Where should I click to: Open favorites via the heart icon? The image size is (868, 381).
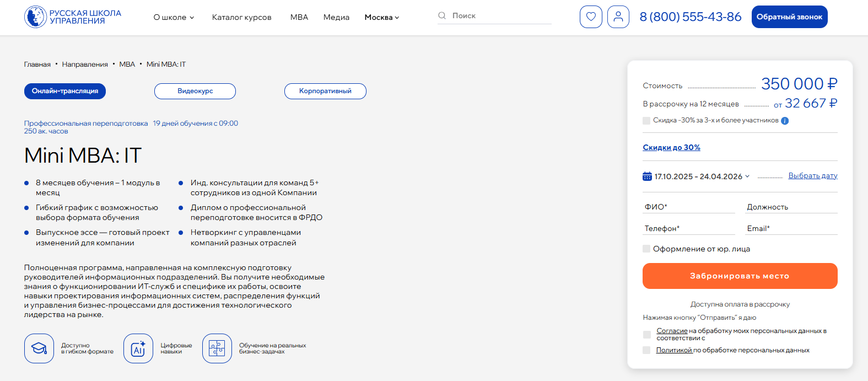[x=591, y=17]
